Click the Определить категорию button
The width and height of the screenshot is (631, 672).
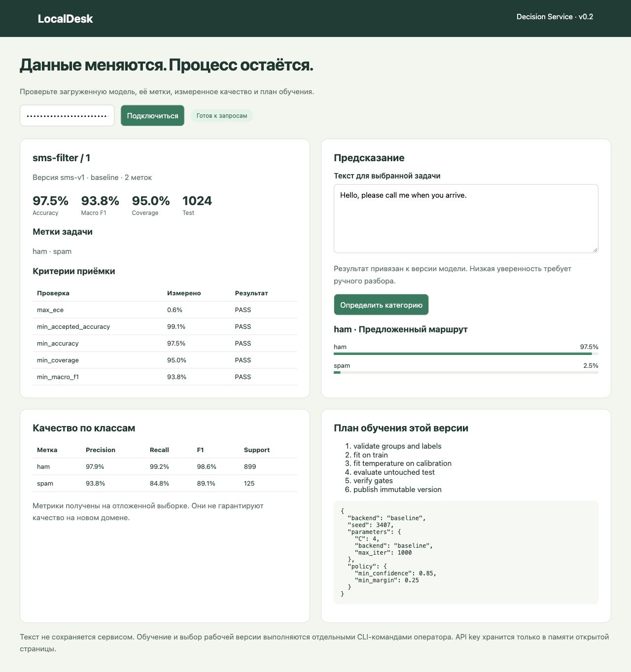381,305
